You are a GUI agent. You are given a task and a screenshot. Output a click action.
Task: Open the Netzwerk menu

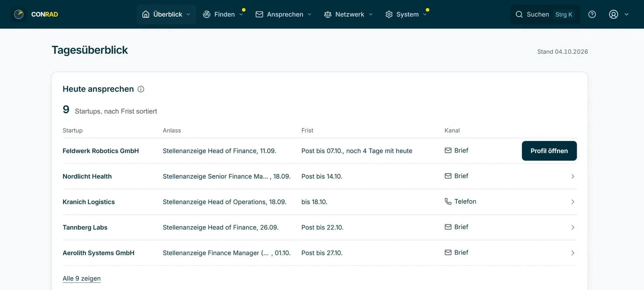point(348,14)
